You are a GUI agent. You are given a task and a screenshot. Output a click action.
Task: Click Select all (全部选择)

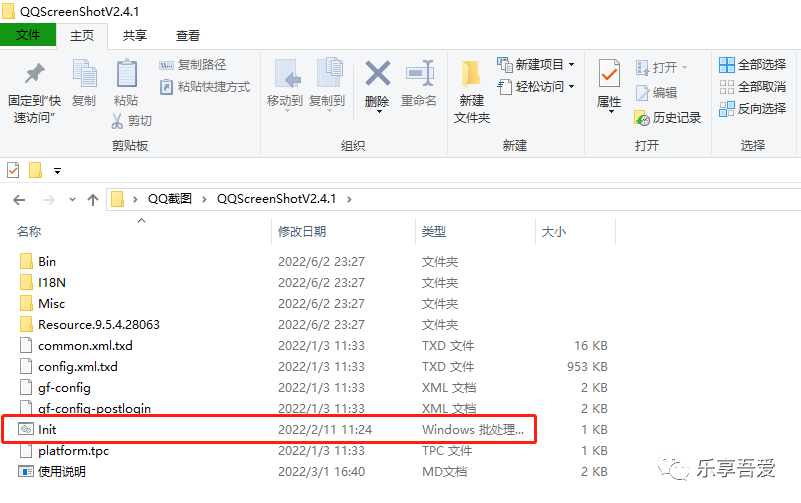(x=752, y=65)
